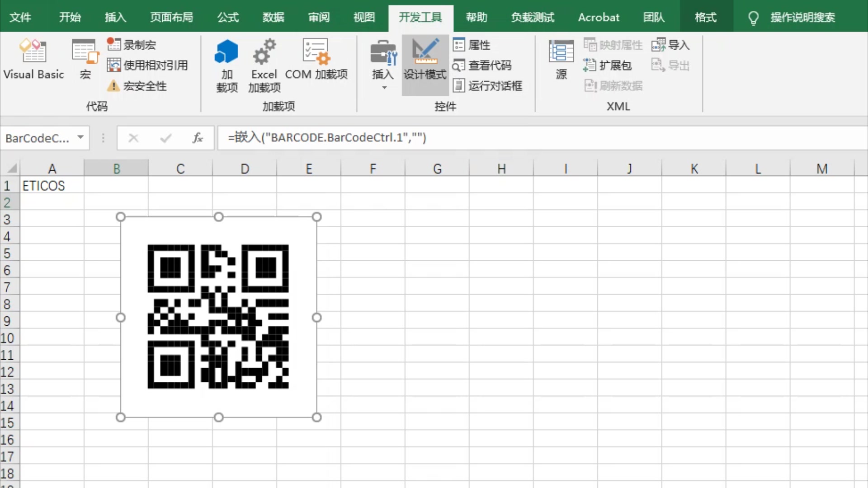Click the bottom-right resize handle of barcode
The image size is (868, 488).
(x=316, y=417)
